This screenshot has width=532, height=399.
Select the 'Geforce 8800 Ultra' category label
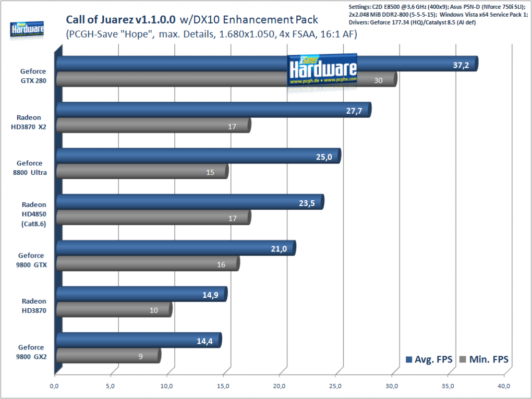click(x=30, y=167)
